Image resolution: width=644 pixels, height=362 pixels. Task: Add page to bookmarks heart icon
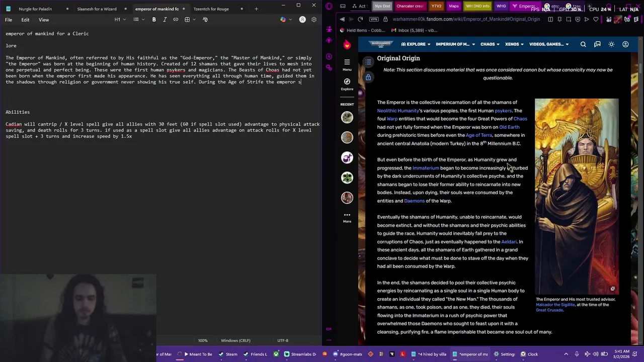[x=596, y=19]
